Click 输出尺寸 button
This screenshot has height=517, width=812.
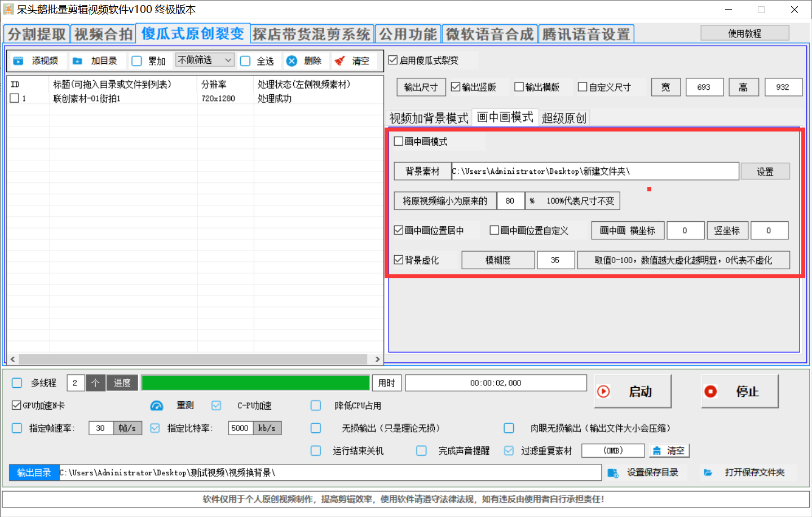(421, 87)
